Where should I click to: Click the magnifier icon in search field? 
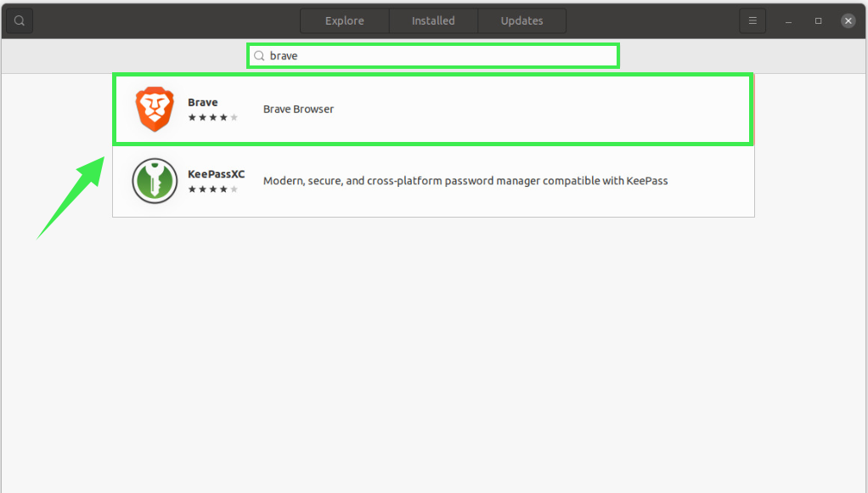pyautogui.click(x=259, y=56)
